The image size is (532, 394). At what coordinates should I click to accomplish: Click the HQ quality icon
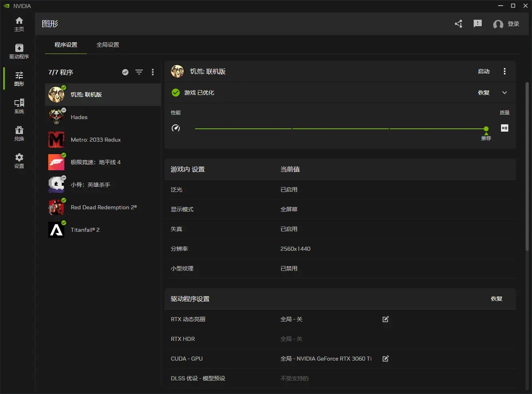[505, 128]
